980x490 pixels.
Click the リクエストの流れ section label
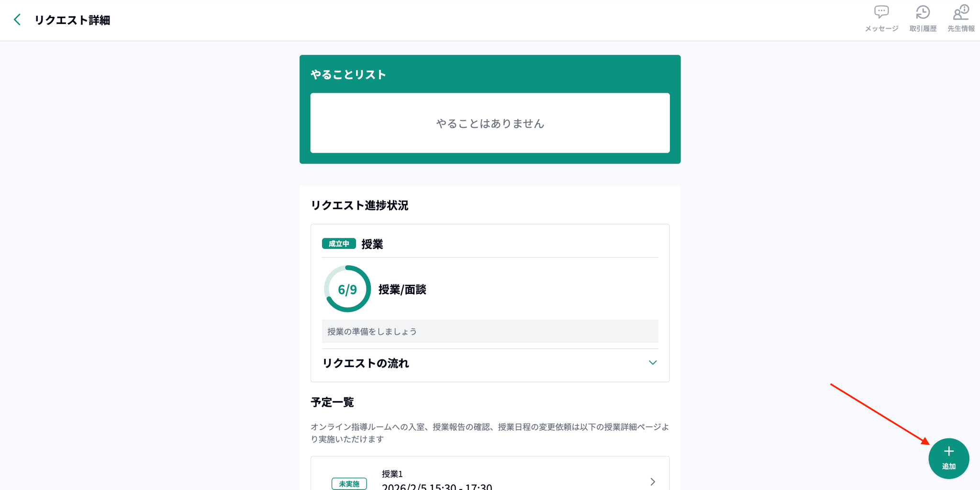366,363
